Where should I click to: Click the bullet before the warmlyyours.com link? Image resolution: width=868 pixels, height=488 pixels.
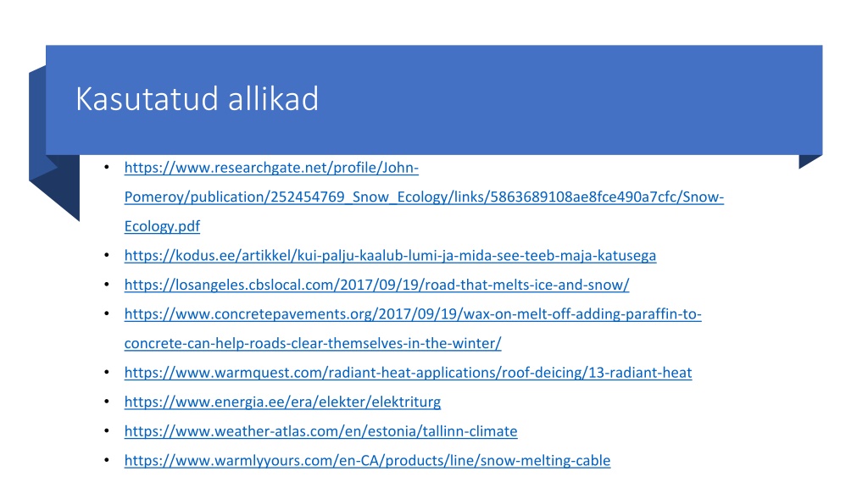click(107, 460)
